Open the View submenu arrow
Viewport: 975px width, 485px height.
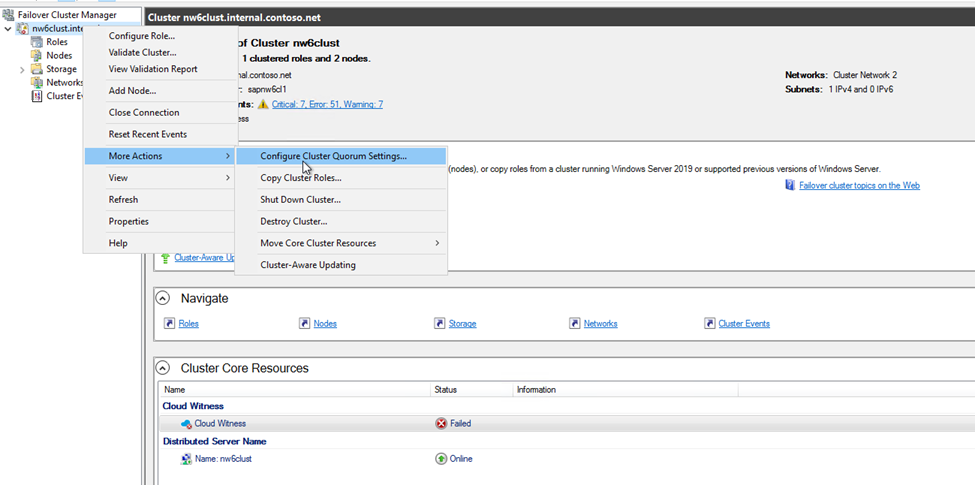click(228, 178)
